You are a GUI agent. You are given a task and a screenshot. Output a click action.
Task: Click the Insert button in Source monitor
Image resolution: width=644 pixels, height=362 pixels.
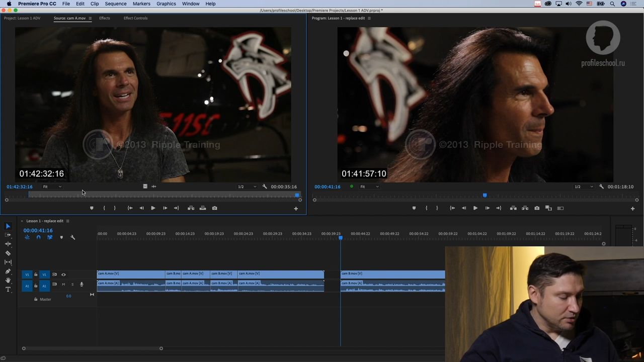[191, 208]
